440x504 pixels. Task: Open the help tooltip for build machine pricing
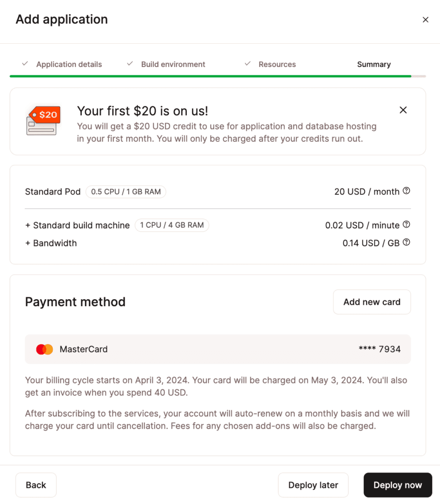coord(406,224)
